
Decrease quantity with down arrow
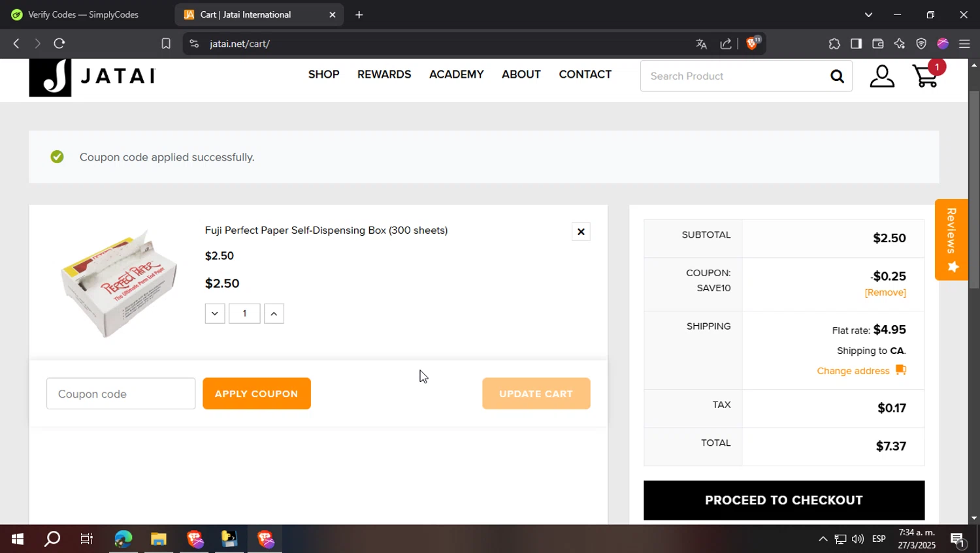click(215, 313)
